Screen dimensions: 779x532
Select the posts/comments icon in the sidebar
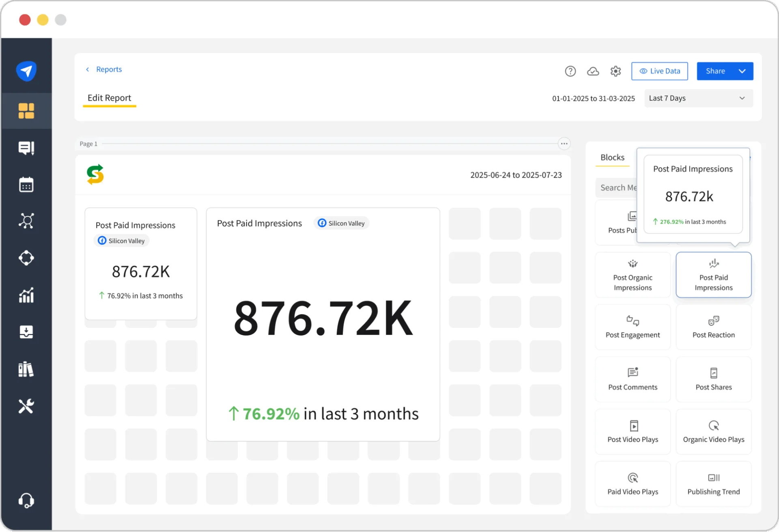point(26,148)
